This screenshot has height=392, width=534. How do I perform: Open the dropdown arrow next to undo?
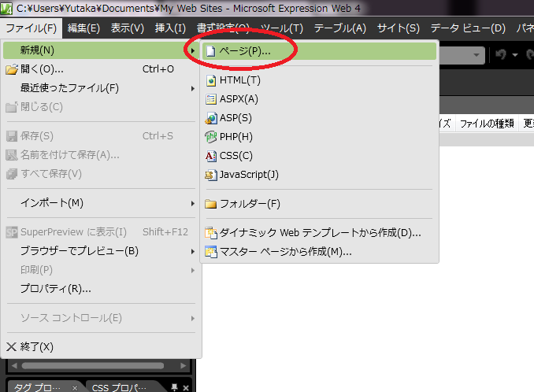coord(514,55)
